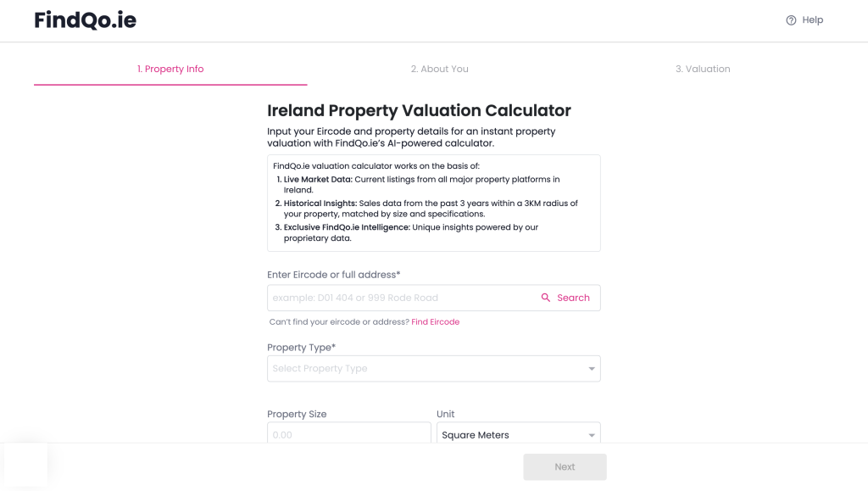Click the Enter Eircode field label
The height and width of the screenshot is (491, 868).
pyautogui.click(x=333, y=275)
